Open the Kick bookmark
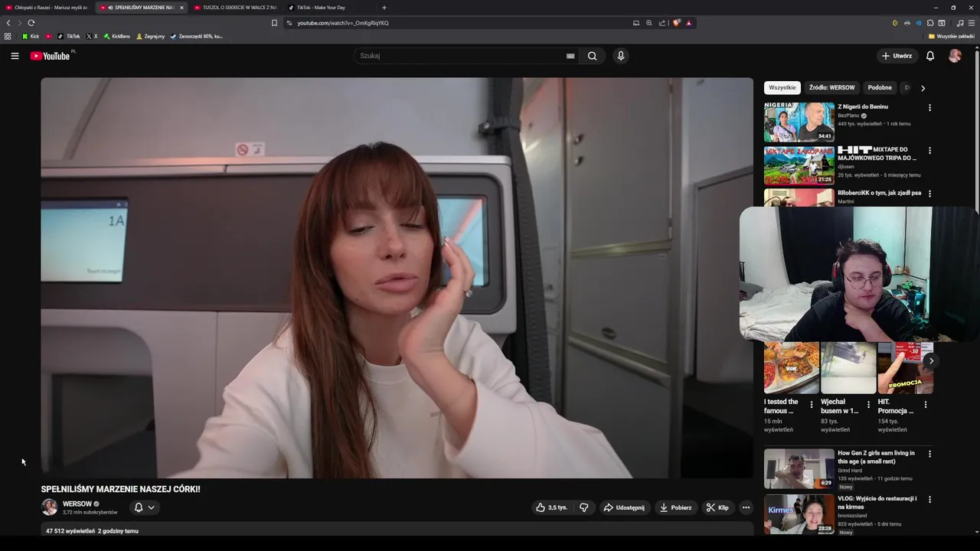The height and width of the screenshot is (551, 980). (31, 36)
